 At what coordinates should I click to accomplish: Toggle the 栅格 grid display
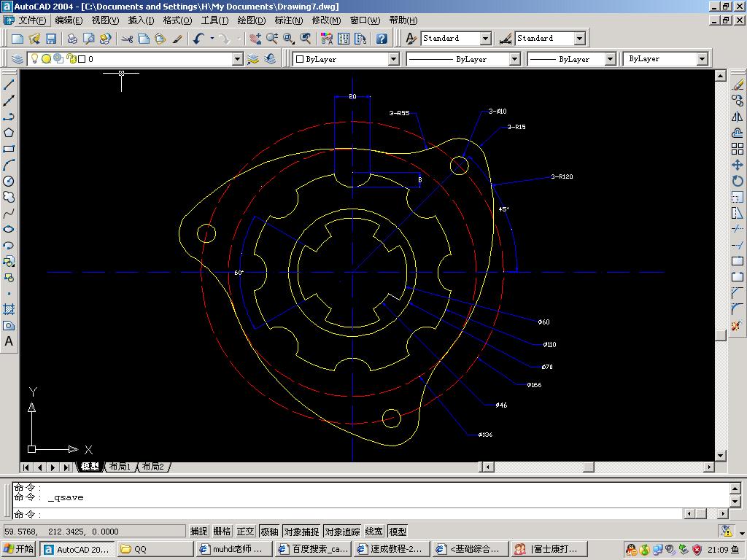tap(222, 532)
